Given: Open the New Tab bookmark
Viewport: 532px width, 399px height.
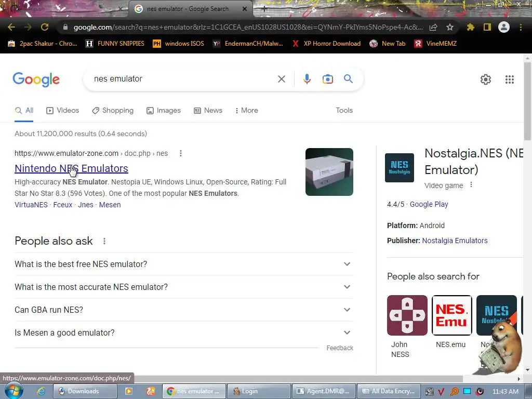Looking at the screenshot, I should [x=388, y=44].
